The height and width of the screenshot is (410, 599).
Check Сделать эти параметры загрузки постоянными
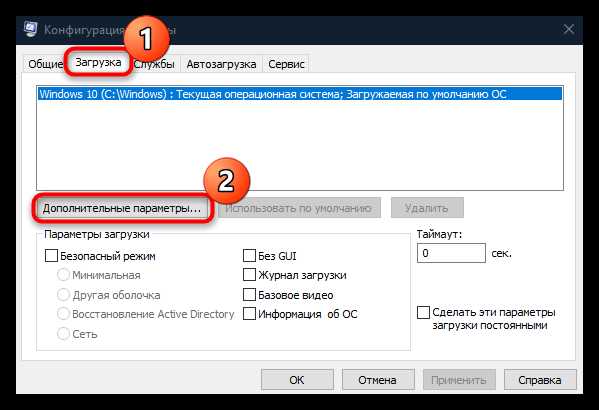423,312
